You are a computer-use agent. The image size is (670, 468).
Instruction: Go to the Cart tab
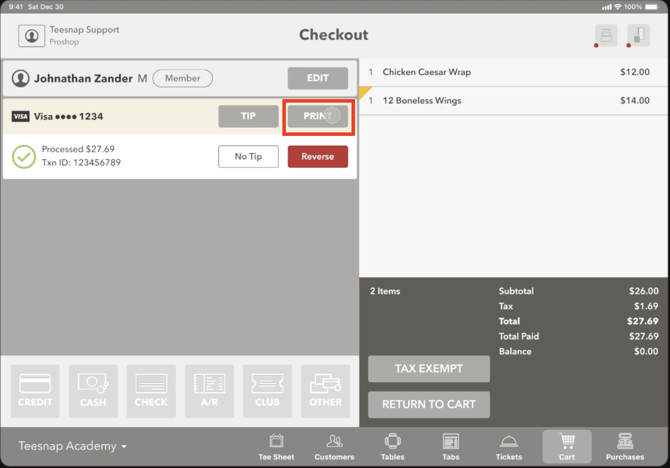coord(567,447)
